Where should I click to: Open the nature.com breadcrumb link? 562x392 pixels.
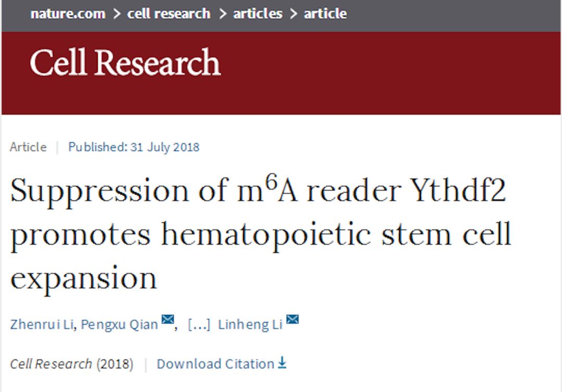[68, 14]
